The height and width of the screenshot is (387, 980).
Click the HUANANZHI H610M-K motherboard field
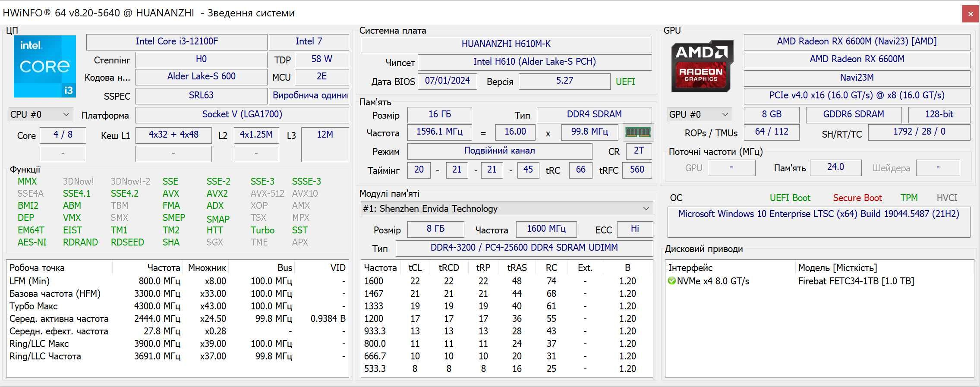506,44
